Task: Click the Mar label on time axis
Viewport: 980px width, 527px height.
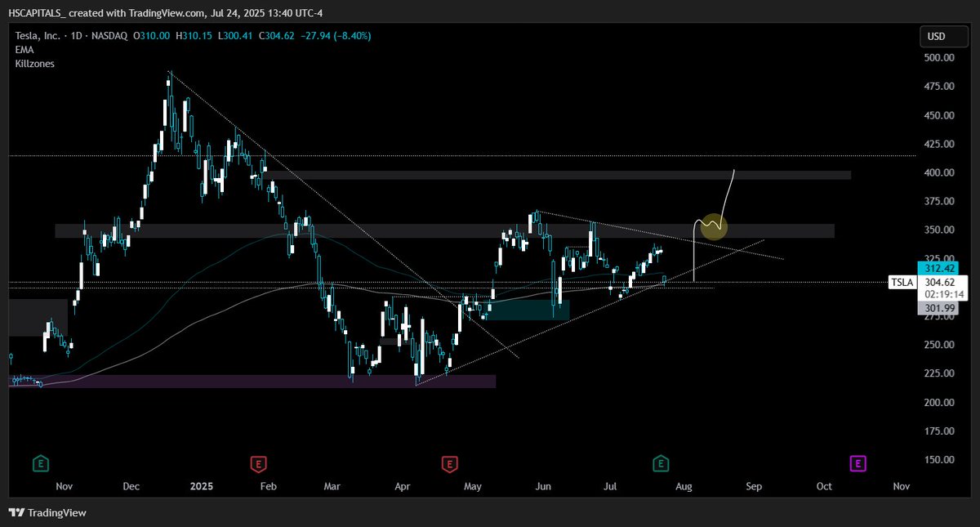Action: coord(332,486)
